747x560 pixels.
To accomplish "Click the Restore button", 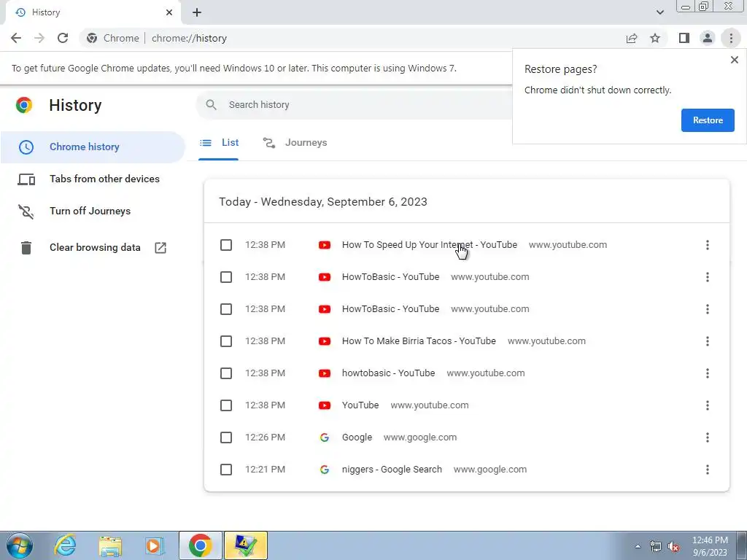I will point(708,120).
